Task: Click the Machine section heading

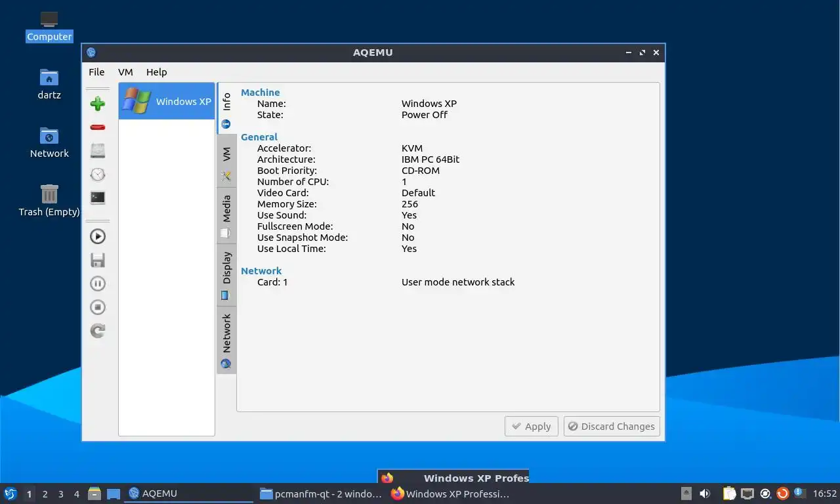Action: tap(261, 93)
